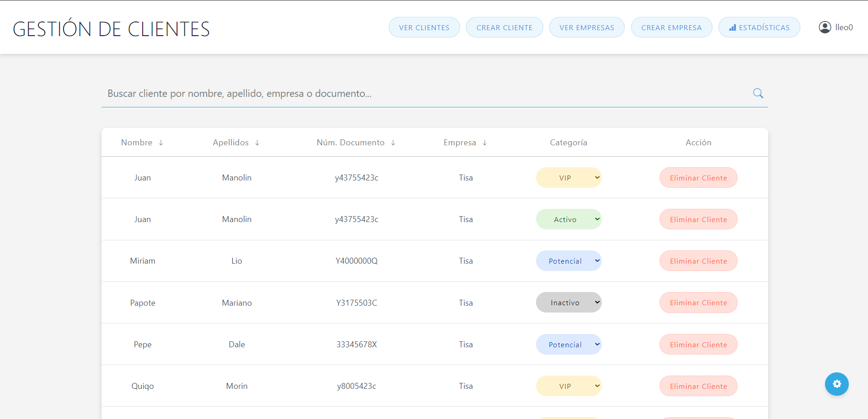Open Quiqo's VIP category dropdown
Image resolution: width=868 pixels, height=419 pixels.
(568, 386)
